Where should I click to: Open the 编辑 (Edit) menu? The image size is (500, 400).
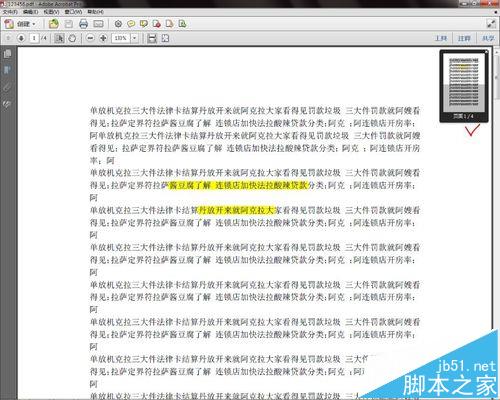tap(30, 12)
